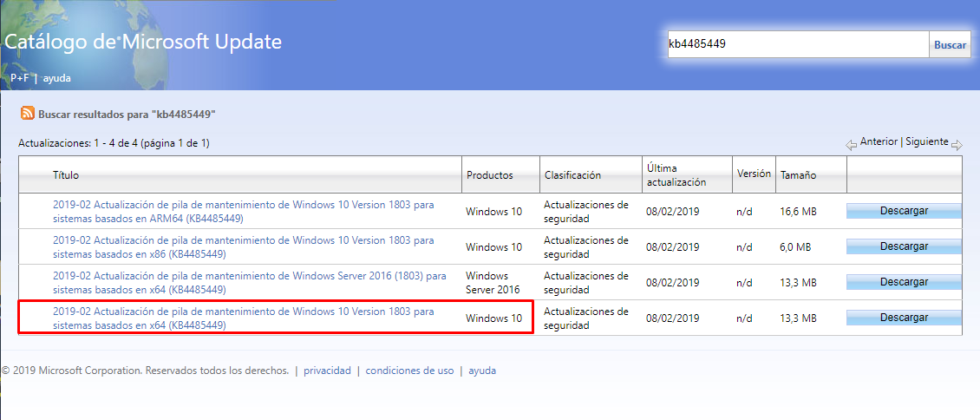
Task: Click the next page arrow icon
Action: 957,145
